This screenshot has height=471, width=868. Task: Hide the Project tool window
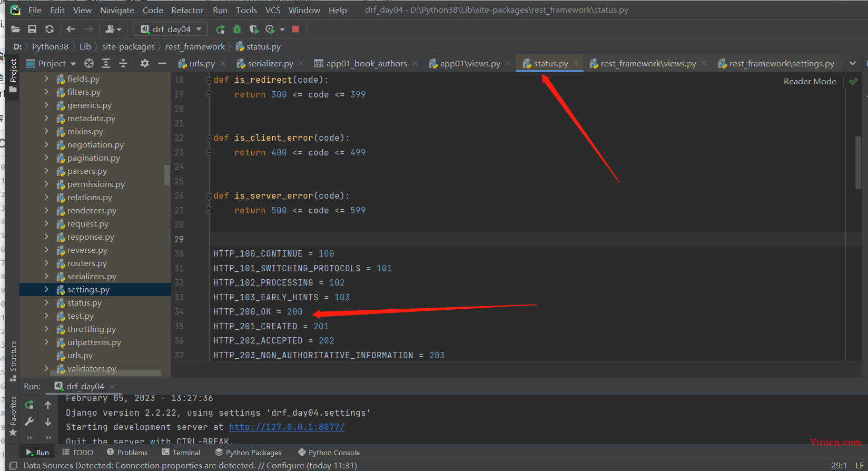(x=162, y=63)
